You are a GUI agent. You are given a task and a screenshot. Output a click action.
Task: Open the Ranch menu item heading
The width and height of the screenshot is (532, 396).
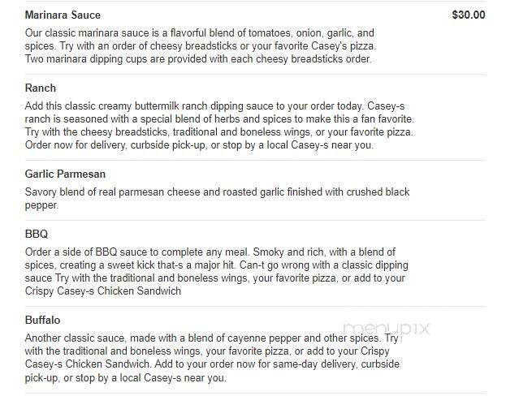coord(41,88)
